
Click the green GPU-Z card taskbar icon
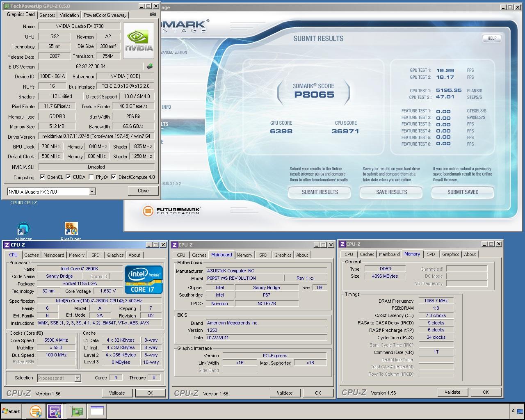coord(77,411)
